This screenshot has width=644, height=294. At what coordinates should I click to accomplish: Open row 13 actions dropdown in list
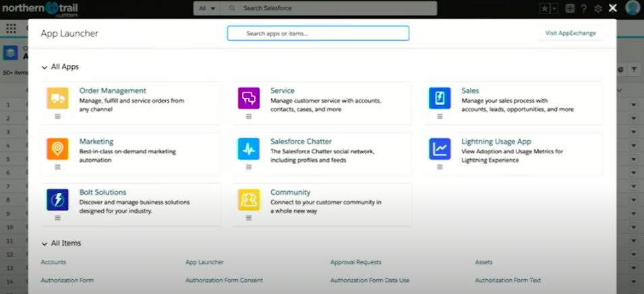click(634, 268)
